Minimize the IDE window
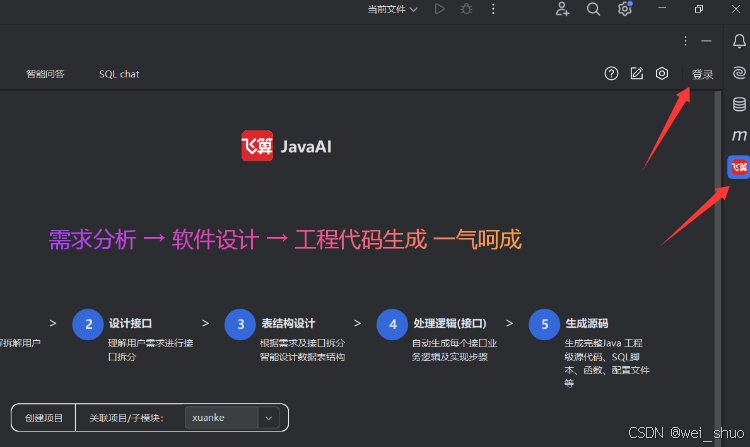The height and width of the screenshot is (447, 750). (x=662, y=8)
